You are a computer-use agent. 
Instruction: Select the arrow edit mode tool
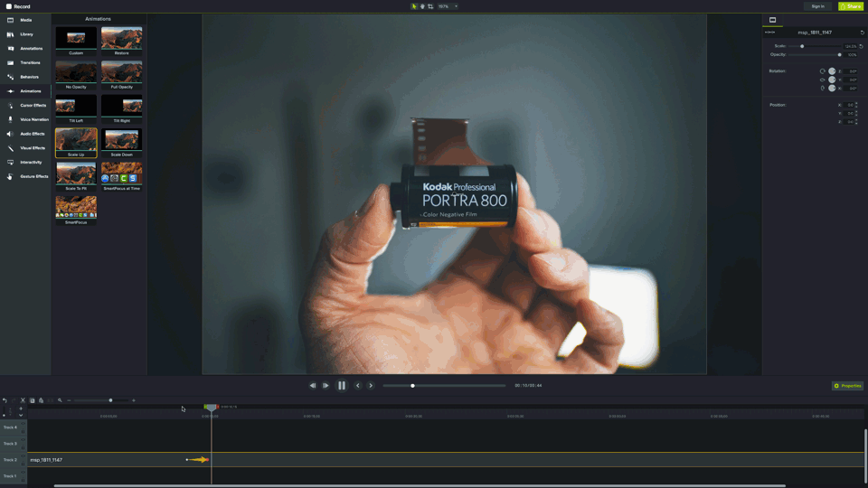(x=413, y=6)
